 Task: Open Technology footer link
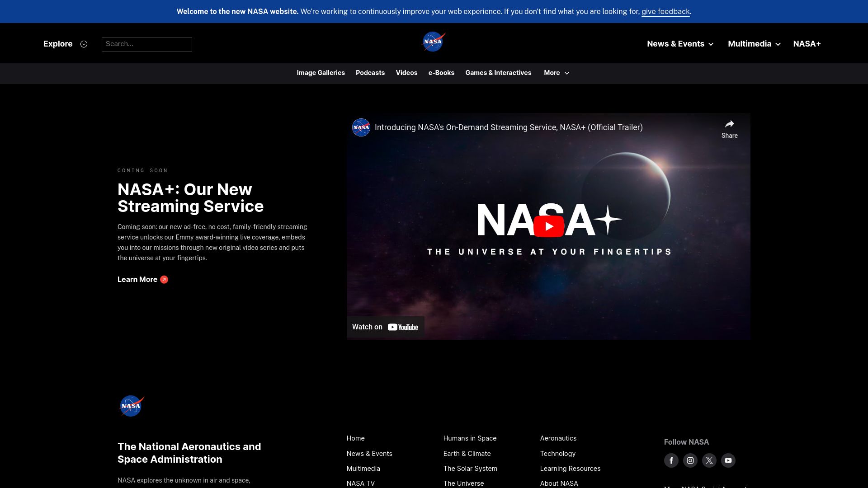557,454
